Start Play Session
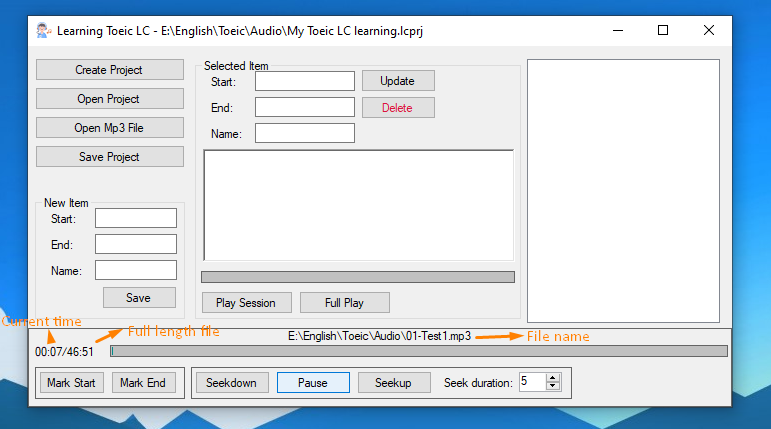 (246, 303)
